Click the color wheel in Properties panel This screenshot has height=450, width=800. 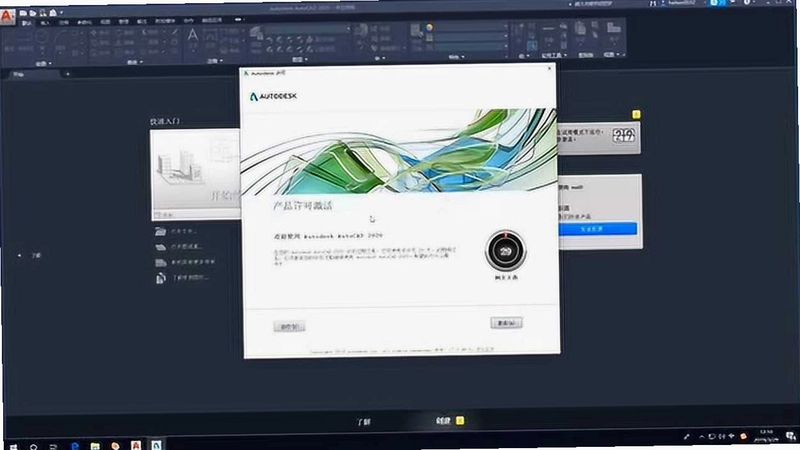click(430, 27)
